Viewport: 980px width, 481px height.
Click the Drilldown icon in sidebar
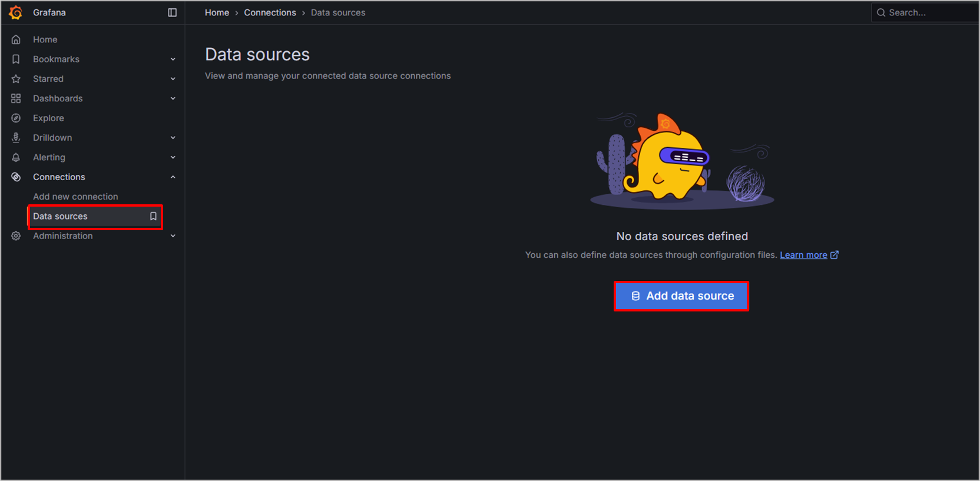(16, 138)
